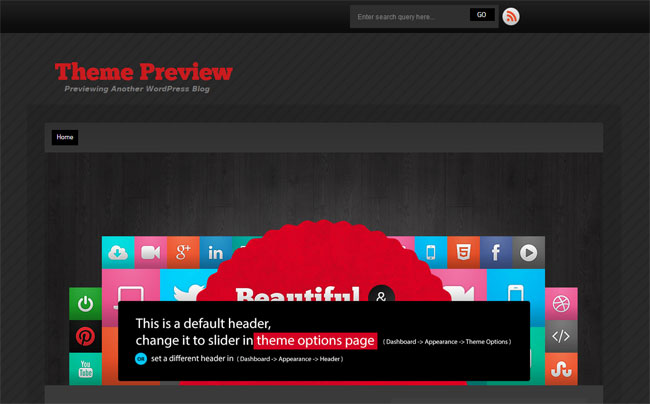Image resolution: width=650 pixels, height=404 pixels.
Task: Click the pink Dribbble tile icon
Action: click(x=561, y=304)
